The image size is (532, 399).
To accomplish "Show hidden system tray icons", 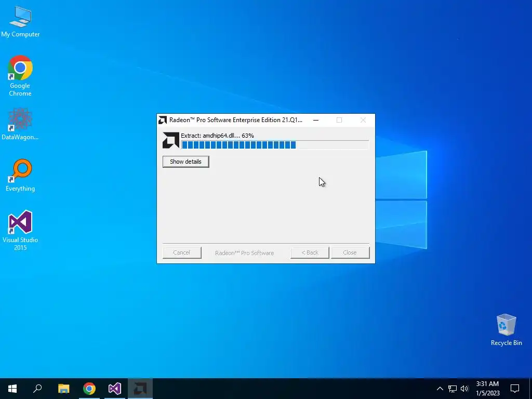I will coord(440,389).
